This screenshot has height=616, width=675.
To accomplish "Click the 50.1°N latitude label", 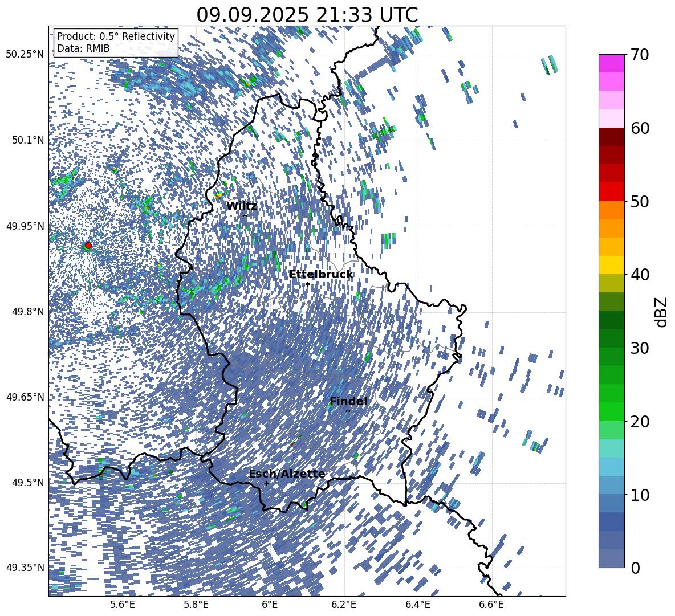I will (x=27, y=140).
